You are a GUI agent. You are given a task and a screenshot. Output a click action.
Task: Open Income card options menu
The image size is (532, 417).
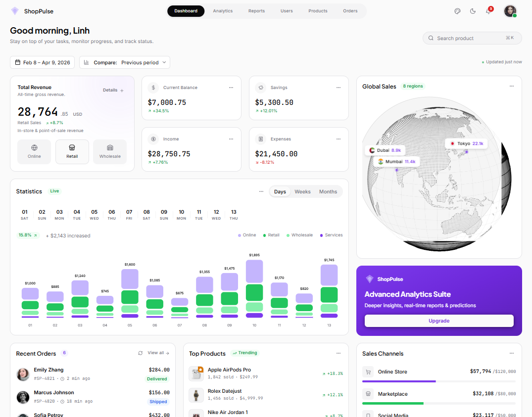click(231, 139)
